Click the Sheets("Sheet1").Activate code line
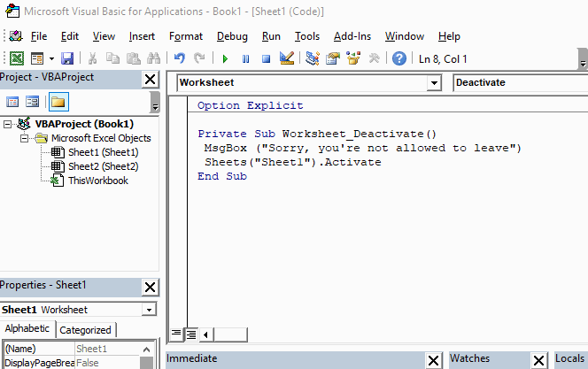Viewport: 588px width, 369px height. pyautogui.click(x=292, y=162)
